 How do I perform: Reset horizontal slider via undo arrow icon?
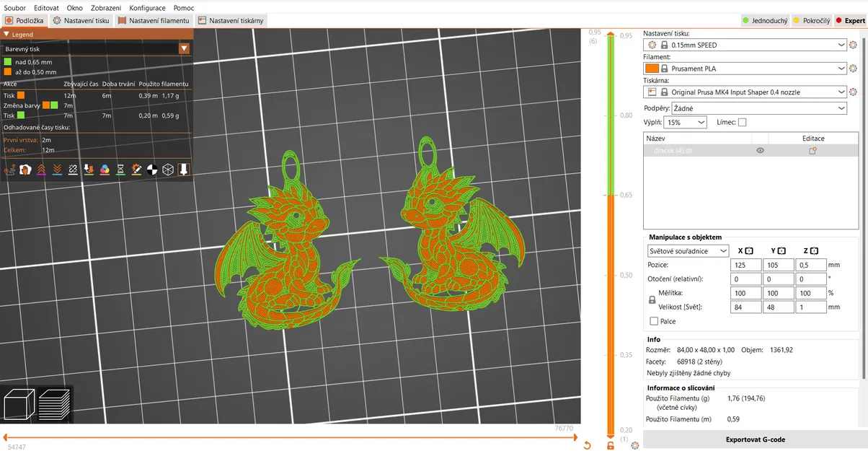(x=587, y=445)
